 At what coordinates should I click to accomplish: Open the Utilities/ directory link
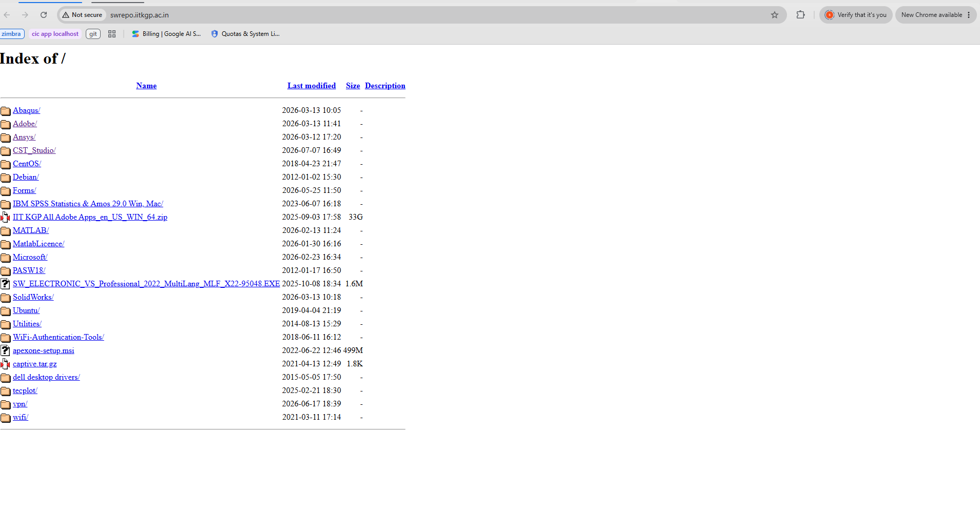click(x=27, y=324)
